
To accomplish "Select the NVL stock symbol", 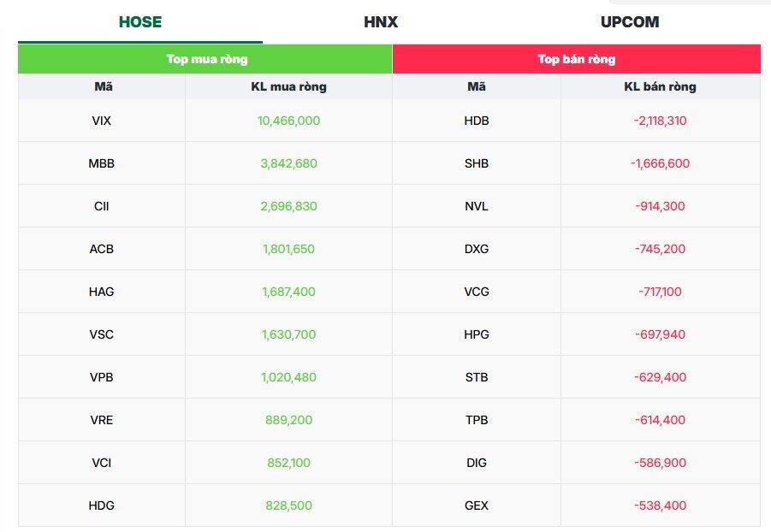I will pos(477,206).
